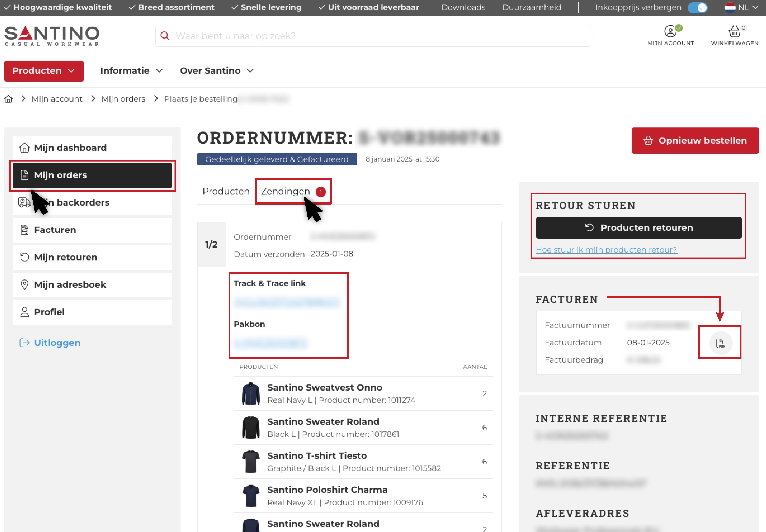This screenshot has width=766, height=532.
Task: Go to the home breadcrumb icon
Action: [8, 99]
